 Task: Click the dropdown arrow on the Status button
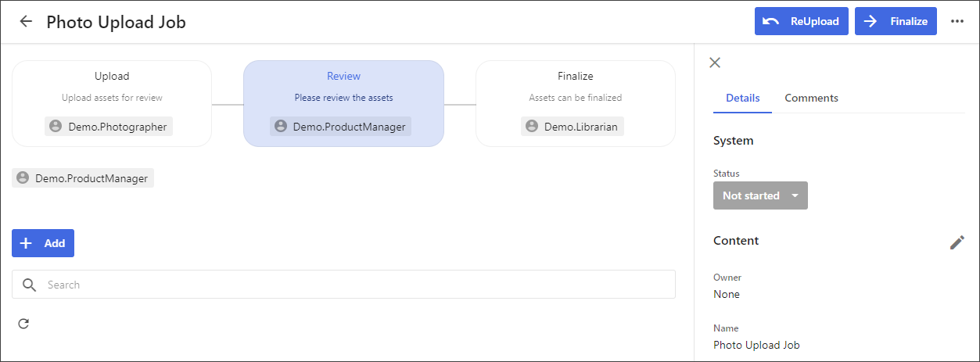click(x=795, y=195)
